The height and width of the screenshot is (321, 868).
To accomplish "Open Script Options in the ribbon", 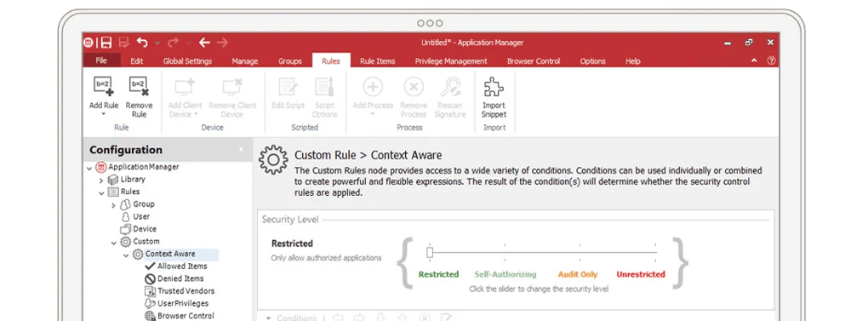I will [x=324, y=87].
